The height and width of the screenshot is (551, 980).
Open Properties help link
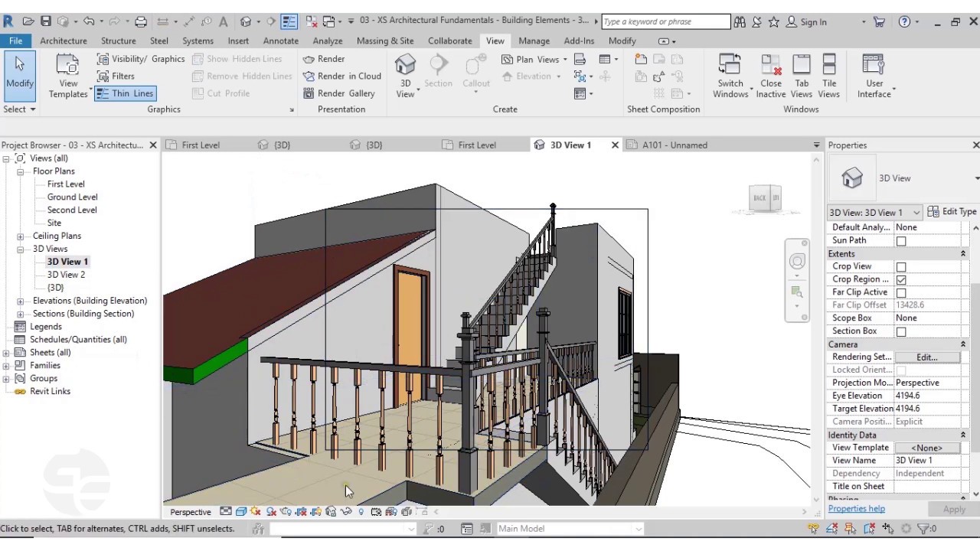coord(856,508)
